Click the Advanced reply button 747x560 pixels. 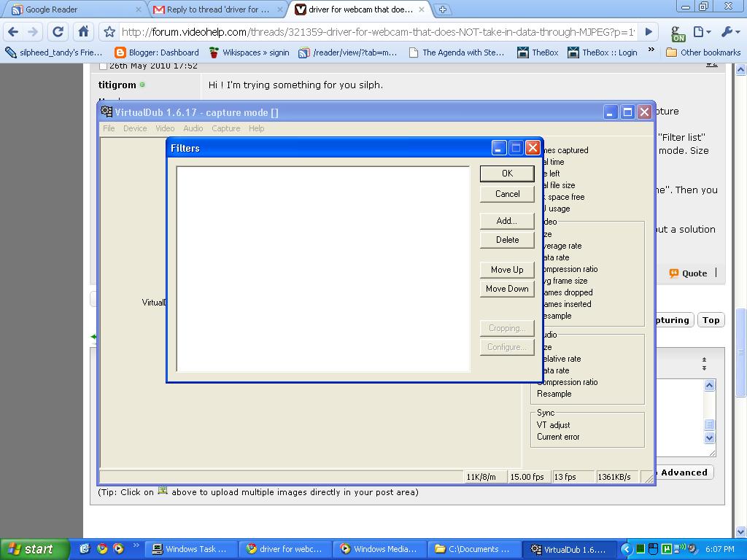click(684, 472)
